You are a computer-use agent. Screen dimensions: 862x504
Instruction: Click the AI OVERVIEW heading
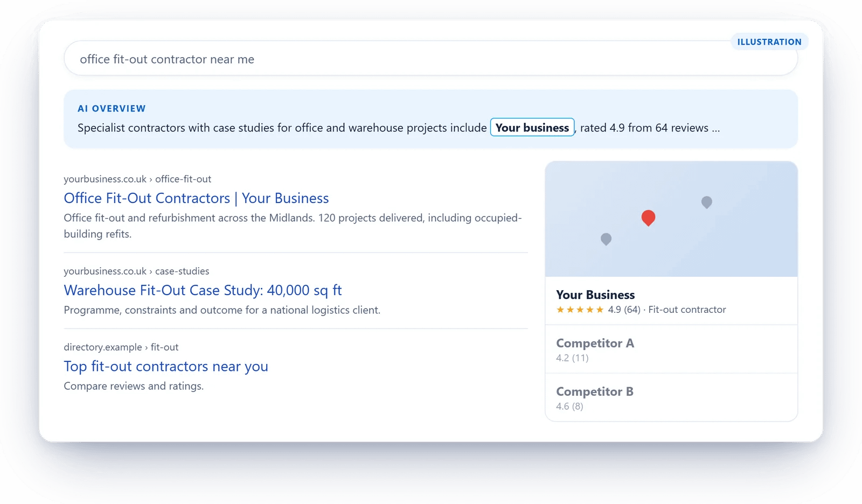tap(112, 109)
